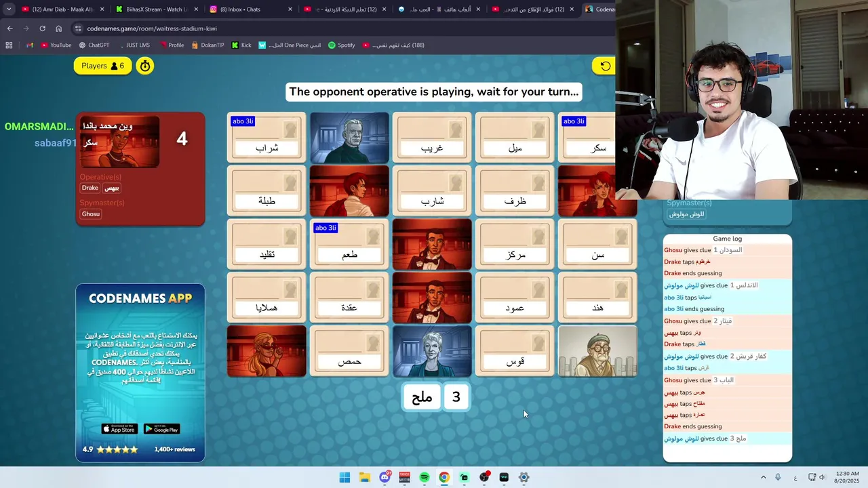Open Discord from the taskbar
The width and height of the screenshot is (868, 488).
pos(384,477)
